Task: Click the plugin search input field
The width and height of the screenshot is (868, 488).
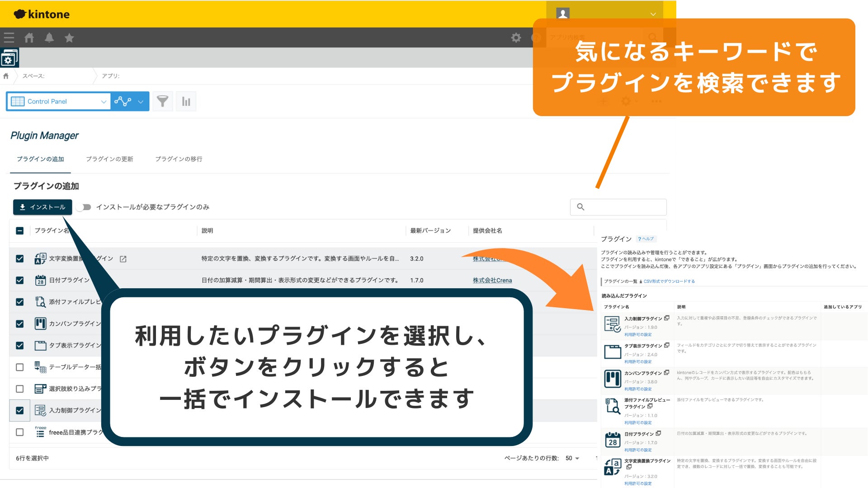Action: point(624,207)
